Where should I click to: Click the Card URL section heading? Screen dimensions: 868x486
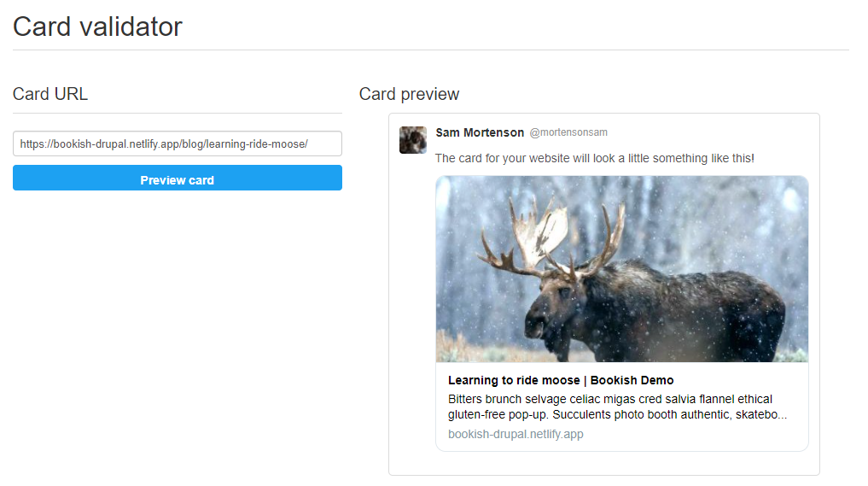tap(50, 94)
